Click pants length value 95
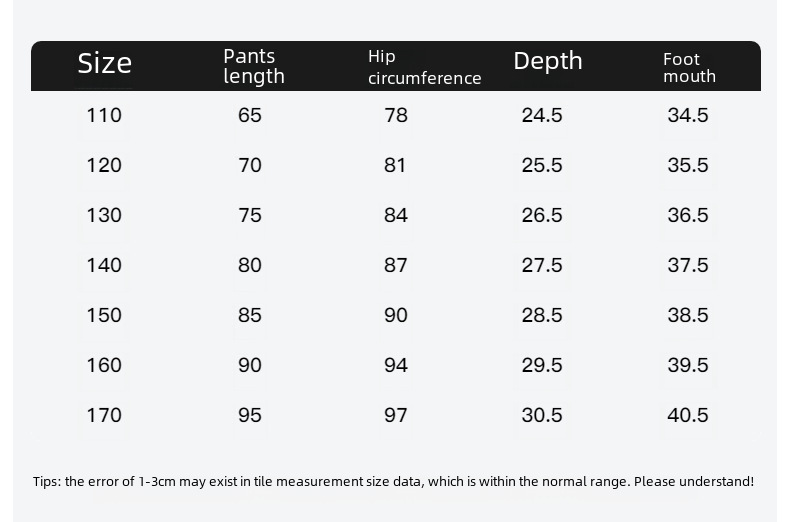This screenshot has width=790, height=522. 250,415
